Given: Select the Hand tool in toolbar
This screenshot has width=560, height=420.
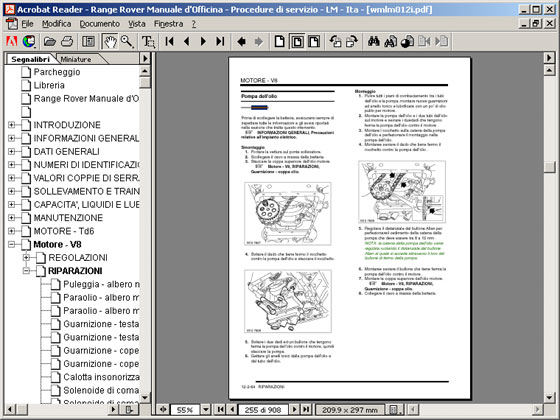Looking at the screenshot, I should (110, 41).
